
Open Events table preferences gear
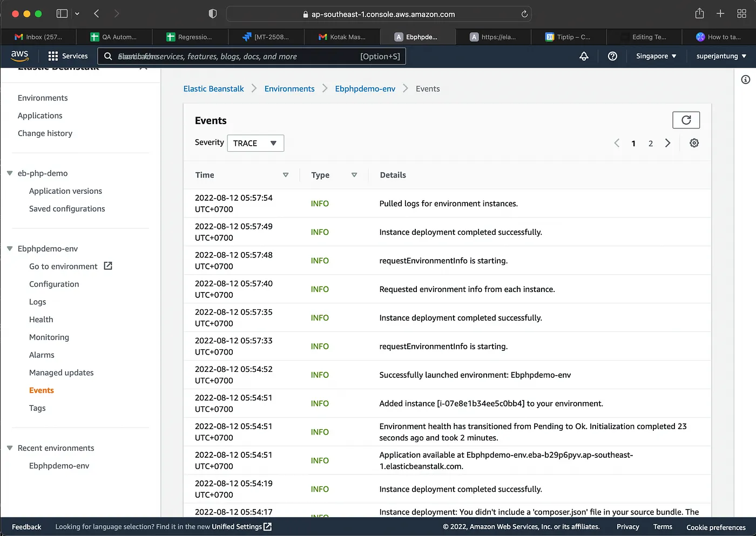694,143
